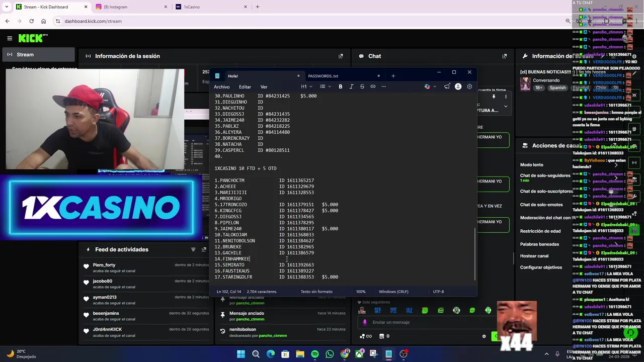The width and height of the screenshot is (644, 362).
Task: Open chat settings gear icon
Action: coord(484,336)
